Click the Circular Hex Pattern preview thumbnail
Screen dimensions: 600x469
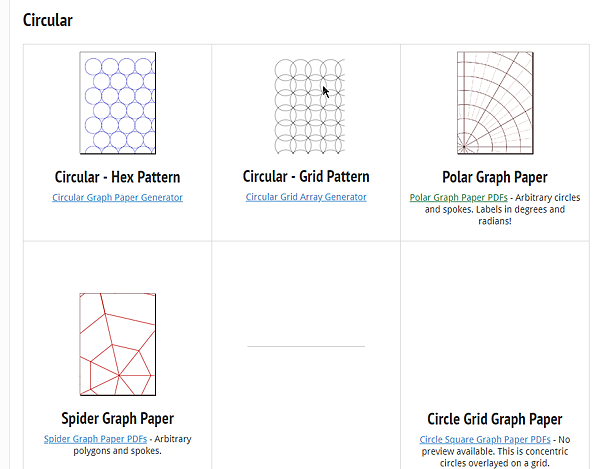pyautogui.click(x=118, y=104)
